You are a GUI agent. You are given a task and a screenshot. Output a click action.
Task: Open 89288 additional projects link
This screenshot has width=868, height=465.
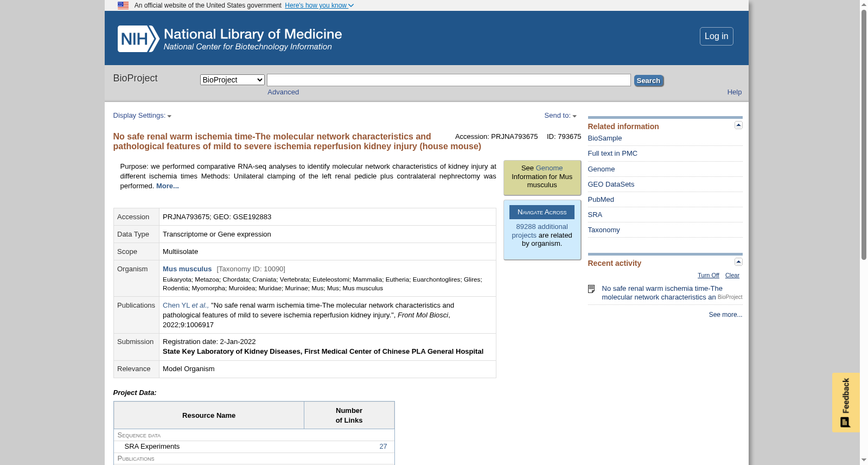(541, 231)
